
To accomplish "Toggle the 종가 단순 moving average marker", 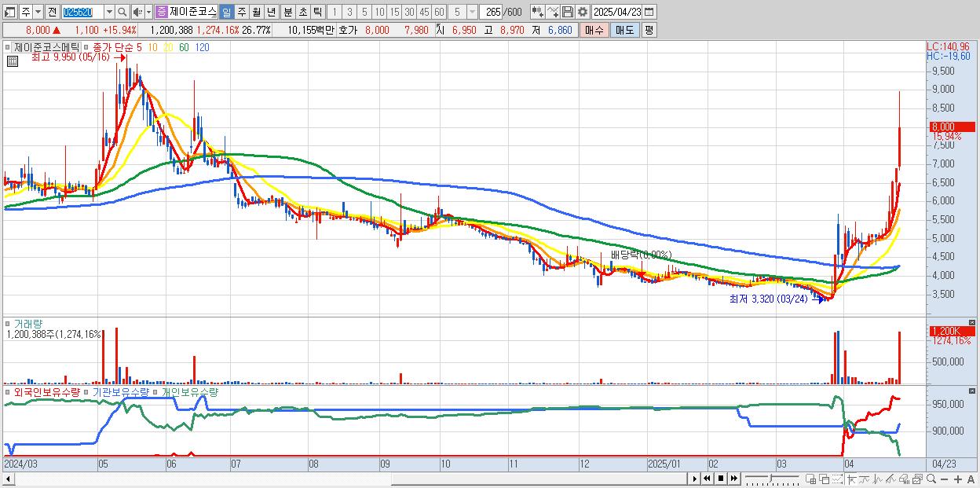I will point(87,47).
